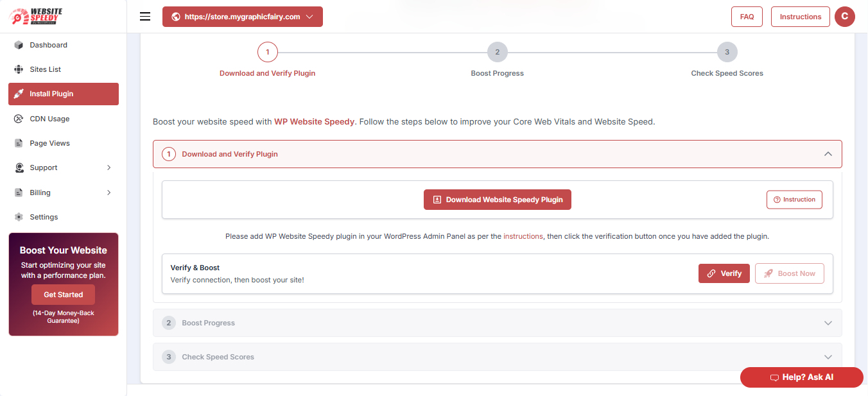Open Sites List menu item
868x396 pixels.
(64, 69)
